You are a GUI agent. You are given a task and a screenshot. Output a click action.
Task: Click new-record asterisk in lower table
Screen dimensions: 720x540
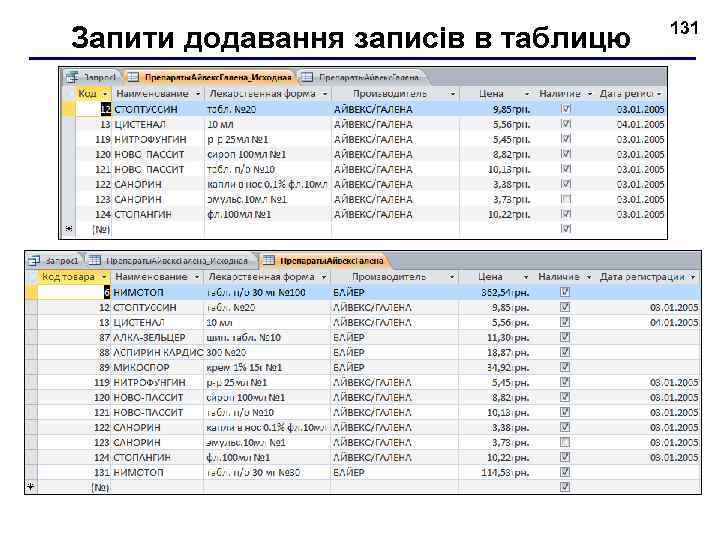[30, 487]
